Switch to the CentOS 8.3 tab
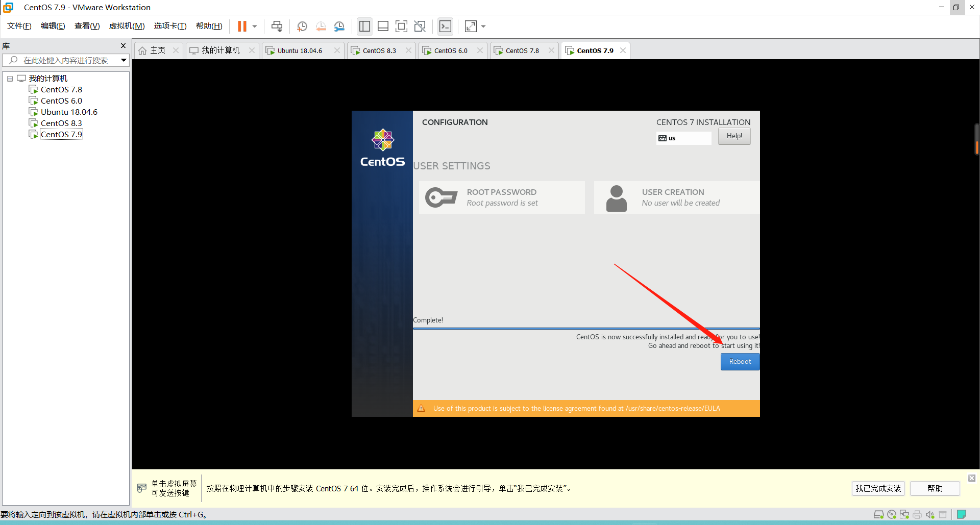 pyautogui.click(x=379, y=51)
